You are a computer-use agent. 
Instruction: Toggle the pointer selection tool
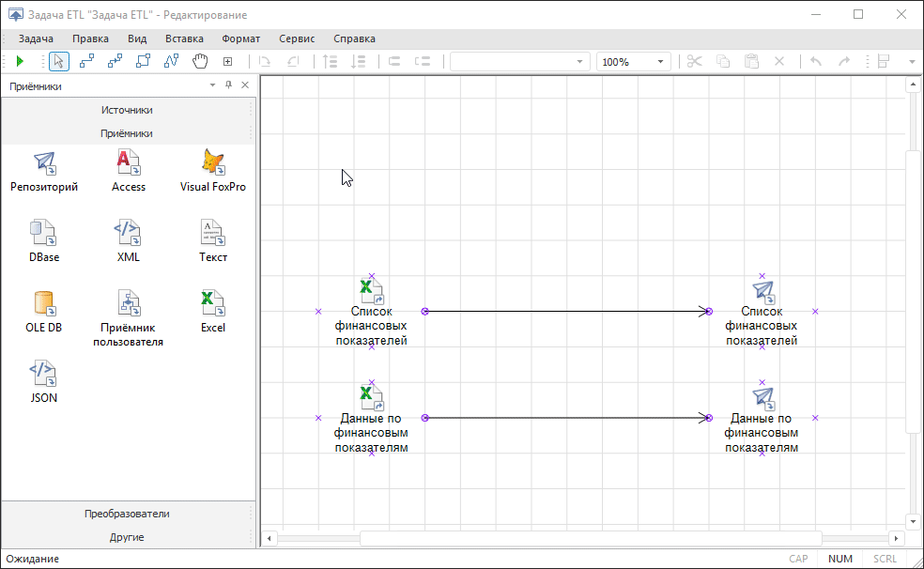pyautogui.click(x=58, y=61)
